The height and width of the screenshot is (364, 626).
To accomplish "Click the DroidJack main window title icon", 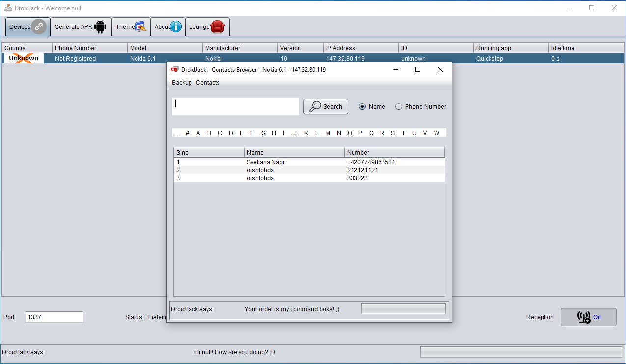I will tap(8, 8).
